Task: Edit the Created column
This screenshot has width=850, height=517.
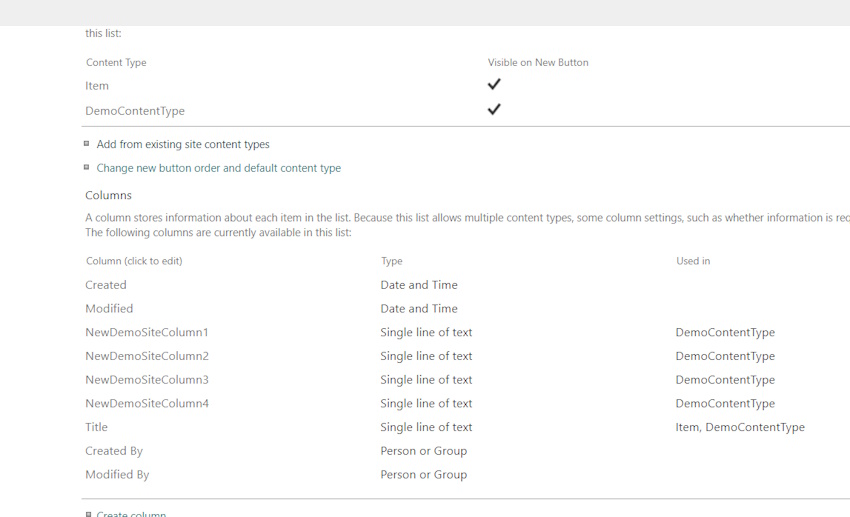Action: pos(106,285)
